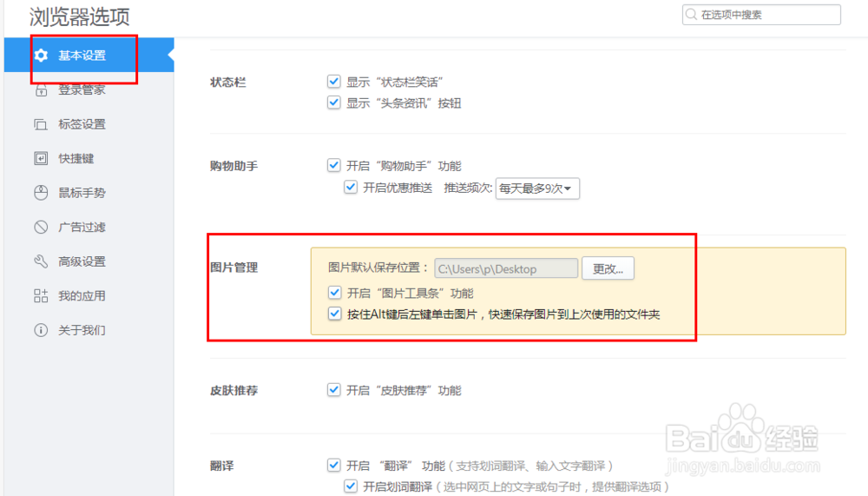Click the 翻译 section label
Image resolution: width=868 pixels, height=496 pixels.
coord(222,466)
